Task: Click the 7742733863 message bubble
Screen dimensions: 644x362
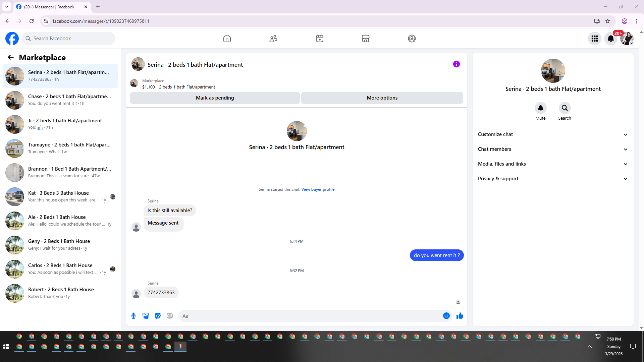Action: 161,293
